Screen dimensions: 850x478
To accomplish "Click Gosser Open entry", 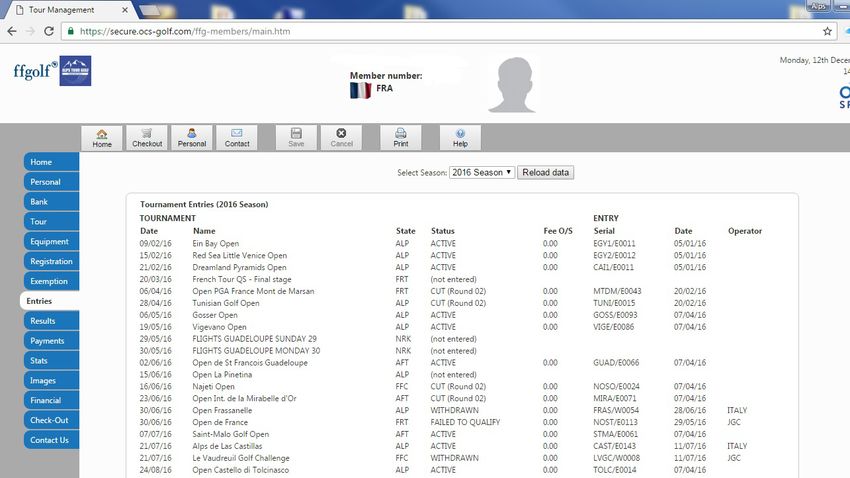I will click(x=215, y=315).
